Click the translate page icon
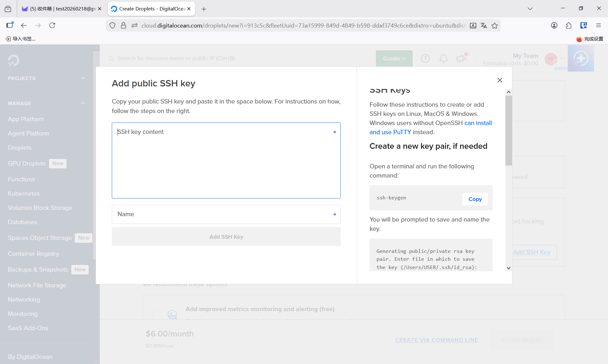Viewport: 608px width, 364px height. tap(484, 26)
